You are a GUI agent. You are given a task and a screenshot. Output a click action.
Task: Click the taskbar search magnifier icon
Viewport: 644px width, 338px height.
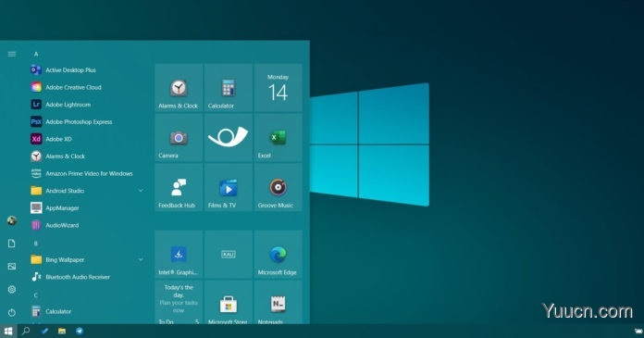tap(26, 331)
